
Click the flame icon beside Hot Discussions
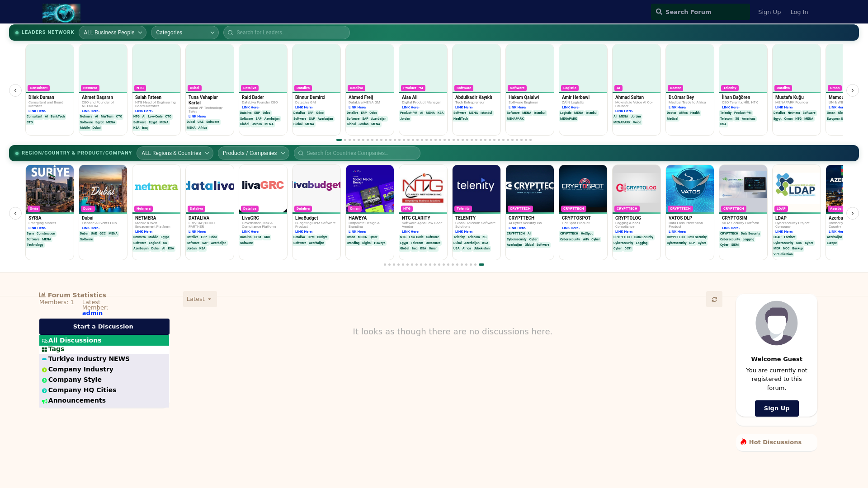[744, 442]
